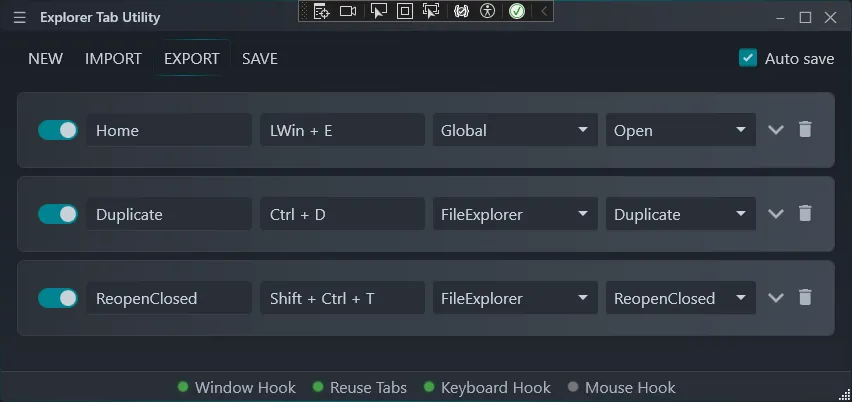Open the ReopenClosed action dropdown
This screenshot has width=852, height=402.
(681, 298)
